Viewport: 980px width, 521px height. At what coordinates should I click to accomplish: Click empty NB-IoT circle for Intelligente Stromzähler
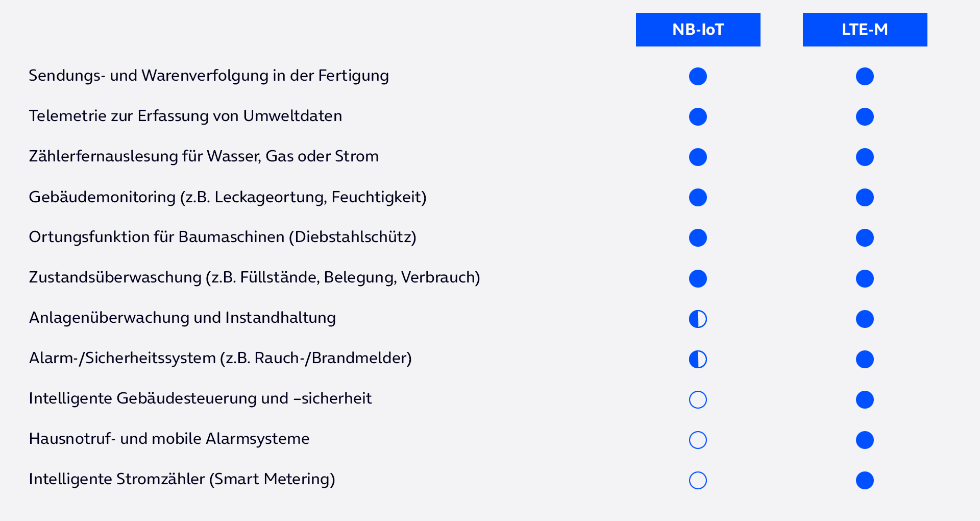coord(698,480)
